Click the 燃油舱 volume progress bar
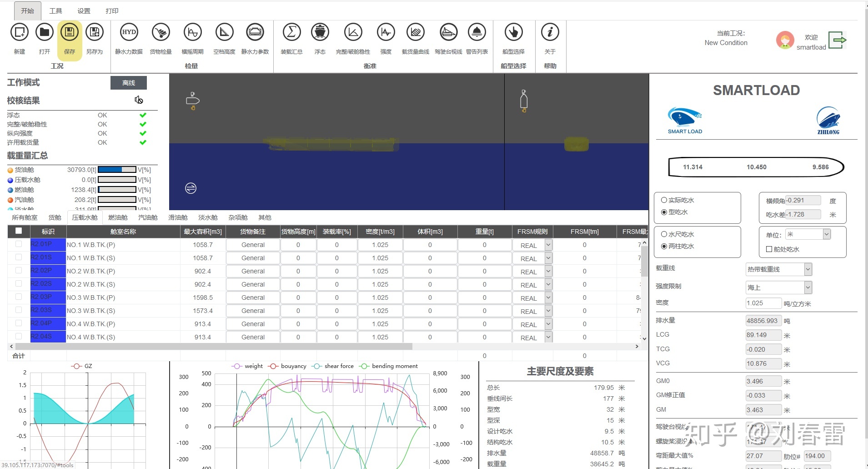The image size is (868, 469). coord(117,190)
